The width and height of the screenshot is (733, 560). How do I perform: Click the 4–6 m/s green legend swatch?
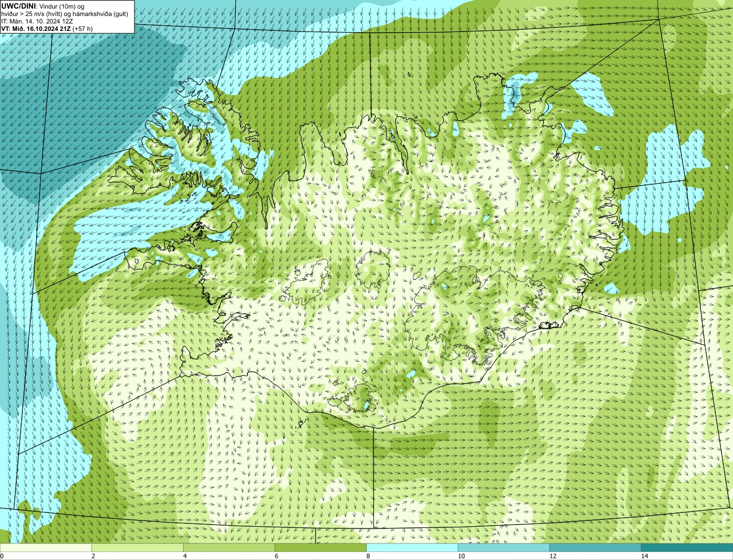tap(229, 547)
